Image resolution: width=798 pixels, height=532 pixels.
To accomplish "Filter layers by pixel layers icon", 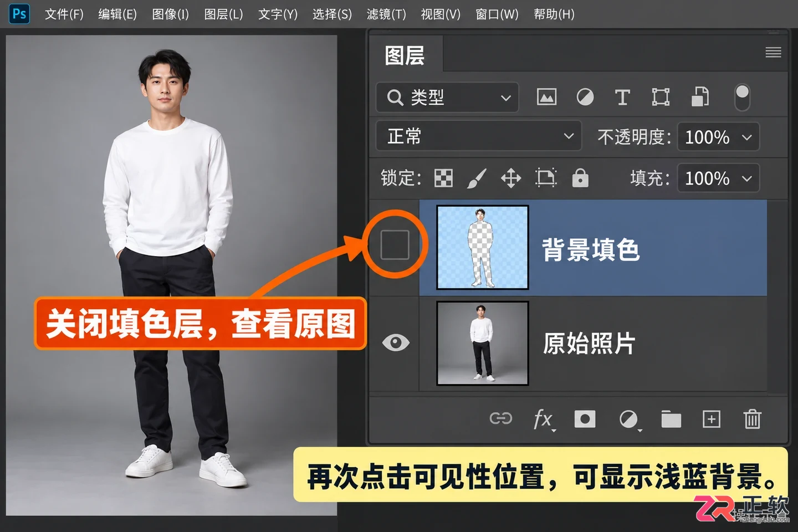I will point(546,97).
